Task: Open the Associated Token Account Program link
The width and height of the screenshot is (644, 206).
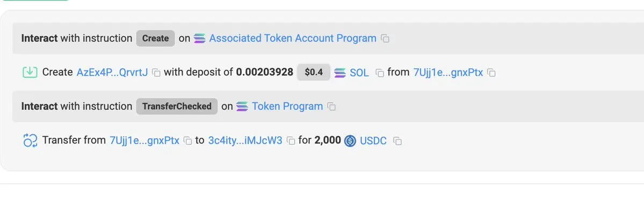Action: coord(293,38)
